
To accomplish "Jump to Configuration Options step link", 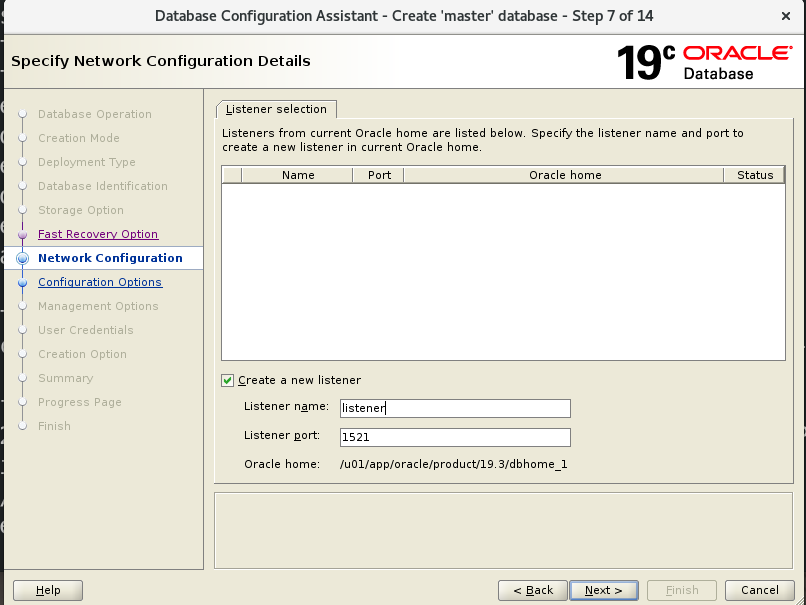I will click(100, 282).
